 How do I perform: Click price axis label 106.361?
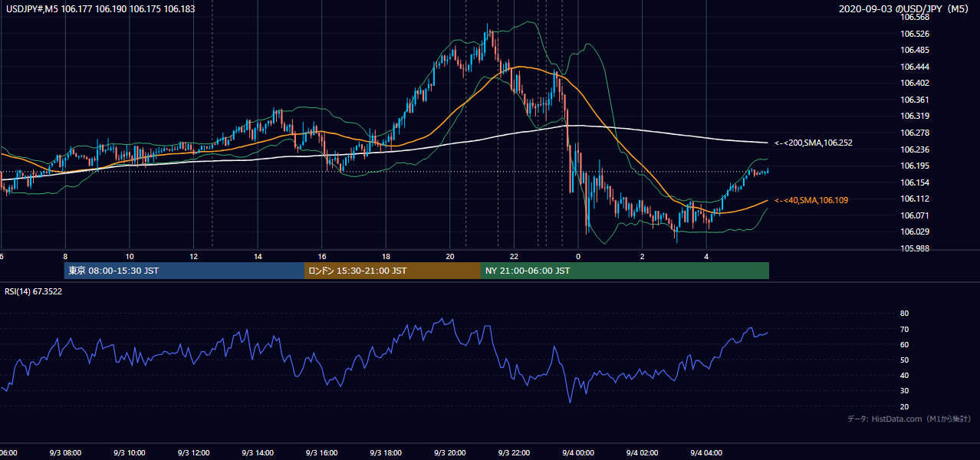click(x=914, y=100)
